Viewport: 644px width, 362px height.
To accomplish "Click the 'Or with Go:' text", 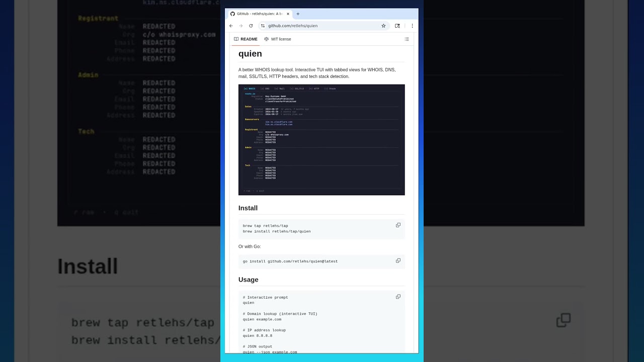I will 250,247.
